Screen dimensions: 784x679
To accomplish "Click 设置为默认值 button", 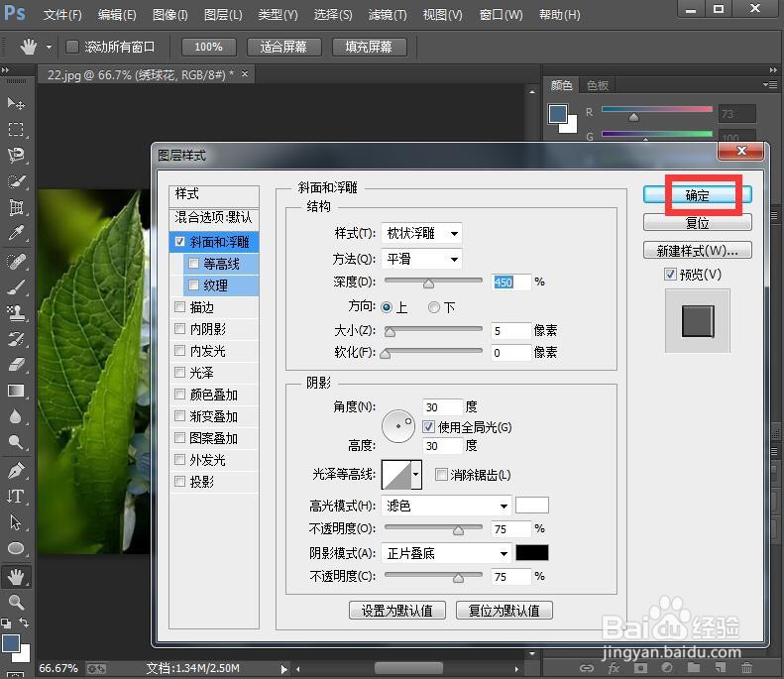I will (397, 610).
